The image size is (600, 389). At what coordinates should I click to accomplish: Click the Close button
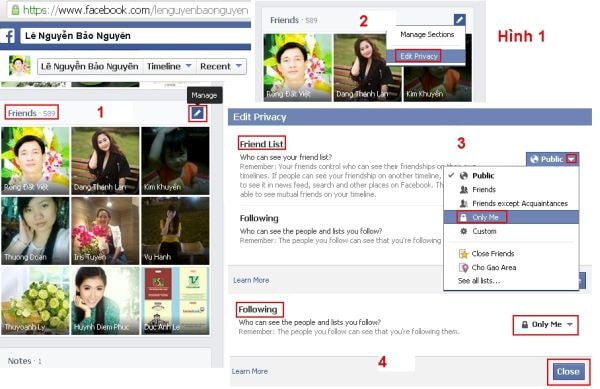click(568, 371)
